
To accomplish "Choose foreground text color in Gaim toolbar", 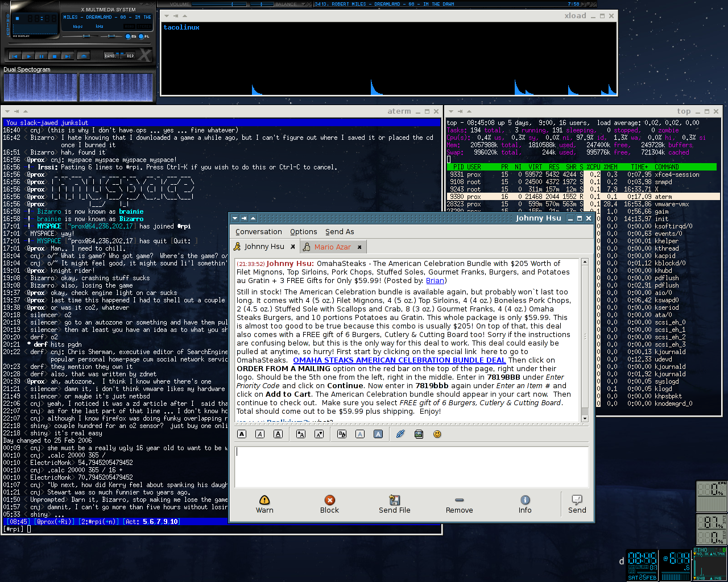I will (360, 434).
